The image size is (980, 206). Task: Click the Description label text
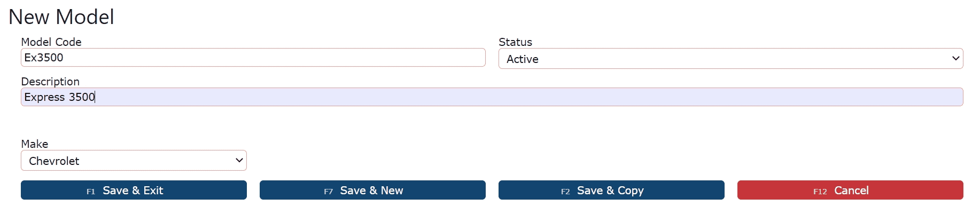point(50,82)
